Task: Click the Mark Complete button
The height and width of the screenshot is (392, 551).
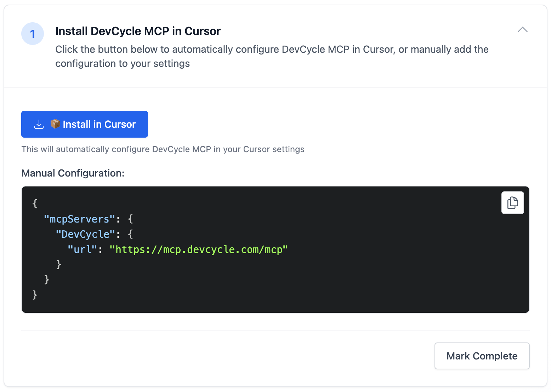Action: pyautogui.click(x=482, y=356)
